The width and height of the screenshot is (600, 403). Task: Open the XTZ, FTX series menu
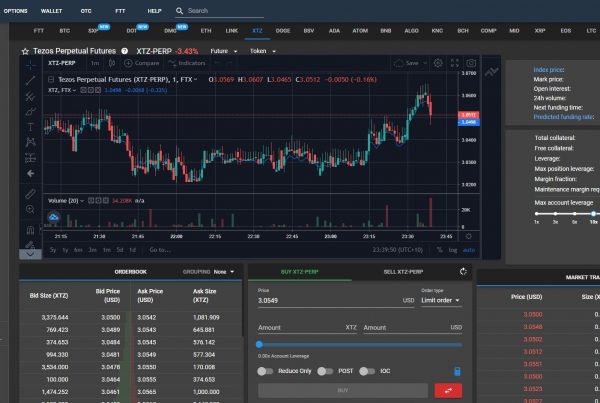62,90
